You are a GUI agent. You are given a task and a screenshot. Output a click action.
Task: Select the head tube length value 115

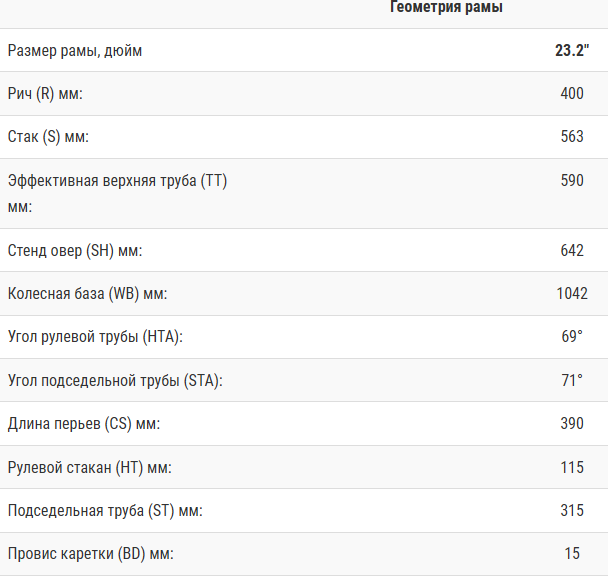[x=572, y=467]
